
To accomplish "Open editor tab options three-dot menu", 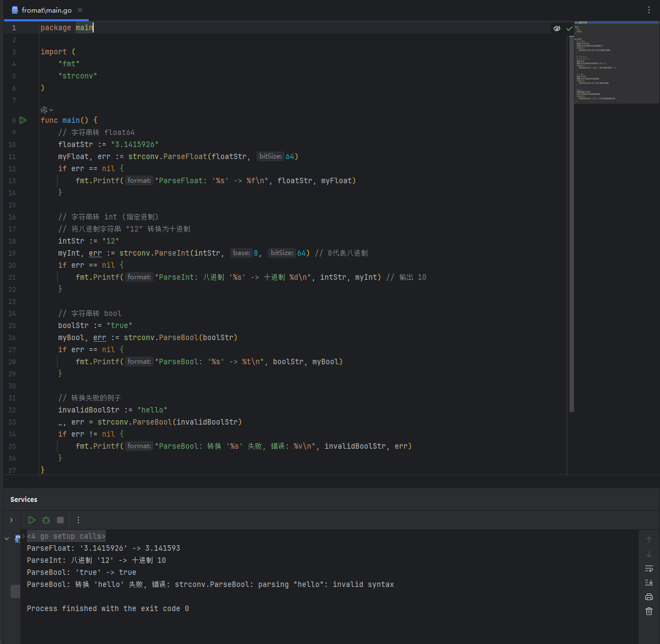I will [x=649, y=10].
